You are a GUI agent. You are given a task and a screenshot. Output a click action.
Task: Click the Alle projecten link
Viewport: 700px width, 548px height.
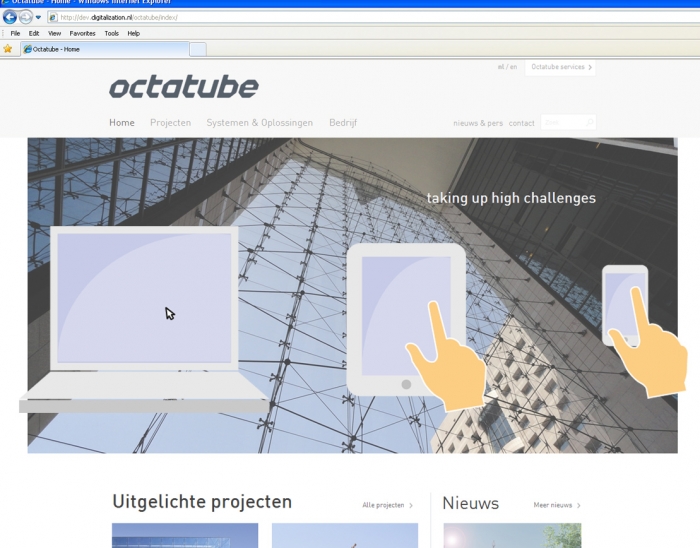click(x=387, y=505)
